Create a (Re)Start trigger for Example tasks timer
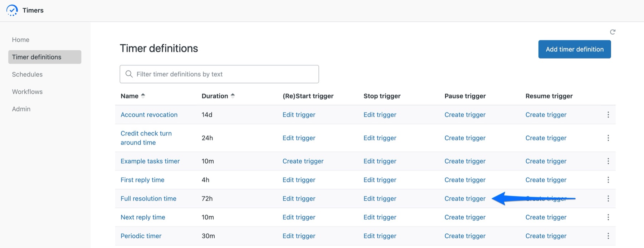The height and width of the screenshot is (248, 644). [x=303, y=161]
